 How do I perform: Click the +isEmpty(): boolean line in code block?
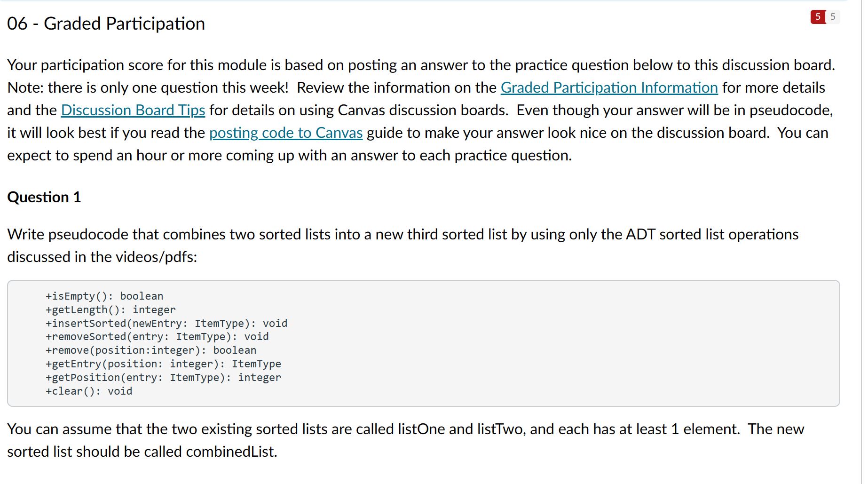tap(103, 296)
